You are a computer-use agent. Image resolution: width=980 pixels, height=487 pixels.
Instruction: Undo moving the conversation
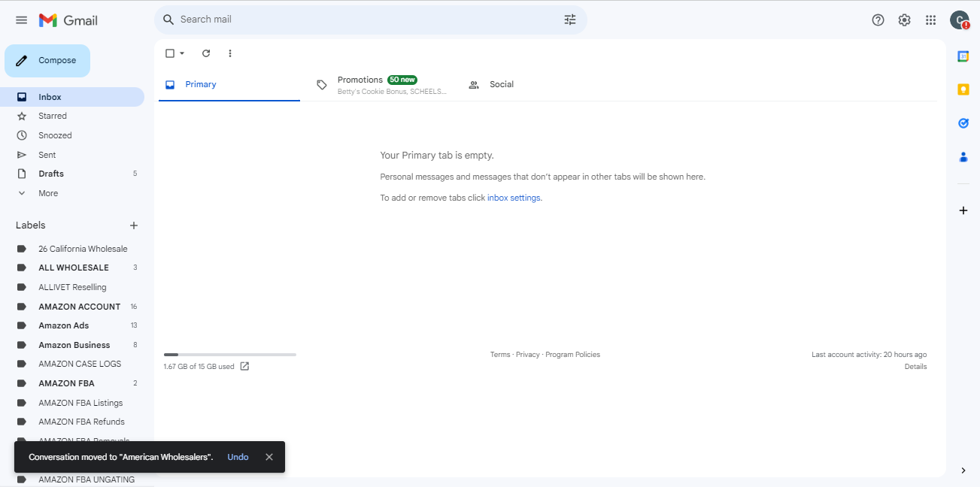(x=238, y=457)
